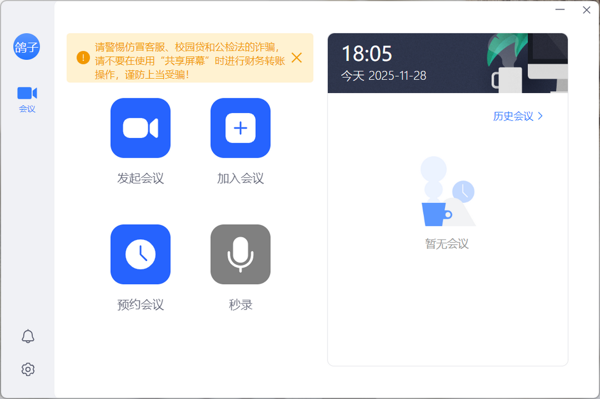Screen dimensions: 600x399
Task: Dismiss the orange fraud warning banner
Action: (297, 58)
